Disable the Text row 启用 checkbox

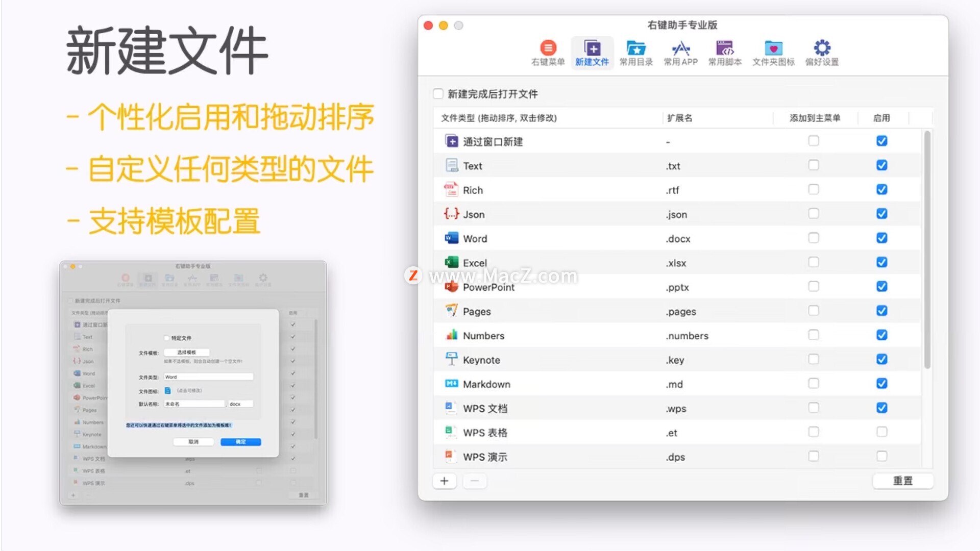click(x=881, y=165)
